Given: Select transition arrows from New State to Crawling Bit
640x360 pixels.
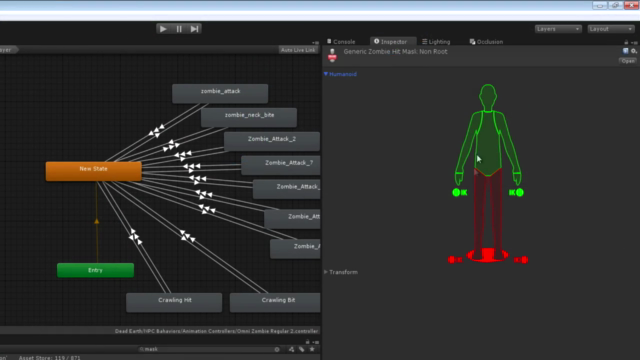Looking at the screenshot, I should pyautogui.click(x=187, y=236).
